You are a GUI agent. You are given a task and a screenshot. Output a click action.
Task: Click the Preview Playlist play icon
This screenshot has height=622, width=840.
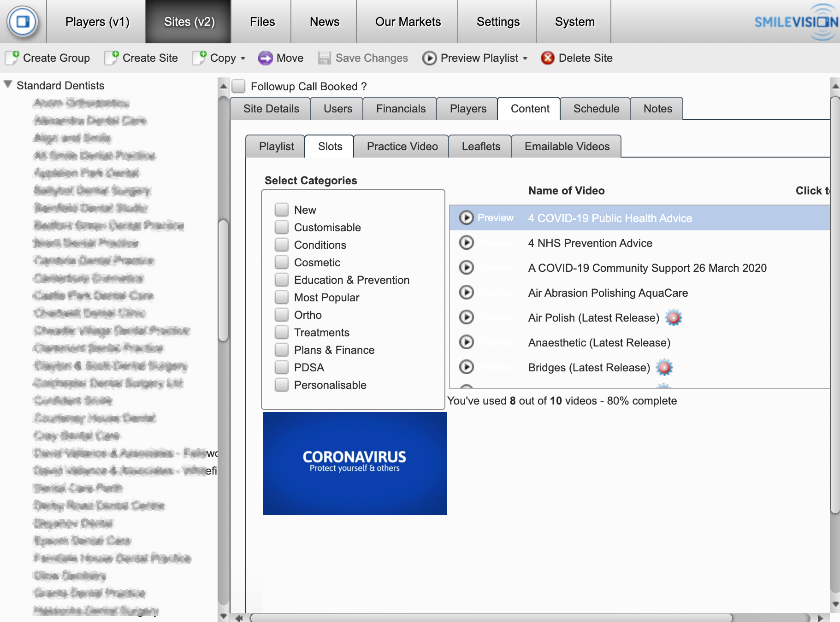(430, 58)
